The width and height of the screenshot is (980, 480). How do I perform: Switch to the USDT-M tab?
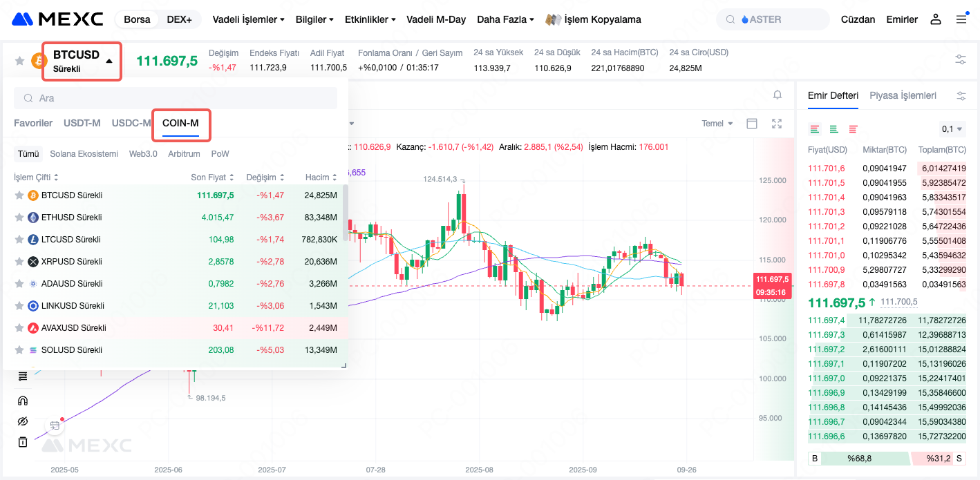82,123
